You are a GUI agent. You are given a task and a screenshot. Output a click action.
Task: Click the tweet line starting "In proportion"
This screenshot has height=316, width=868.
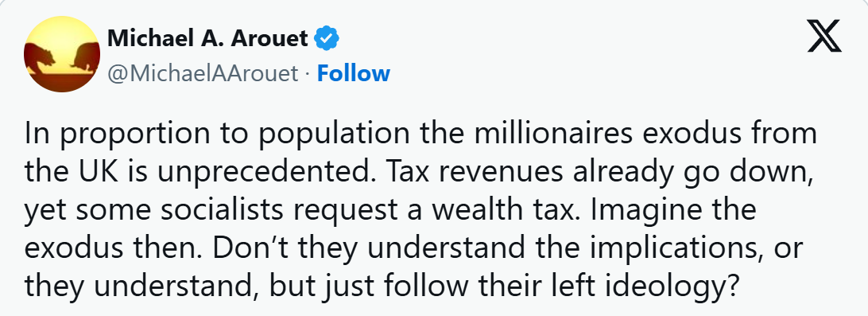420,135
